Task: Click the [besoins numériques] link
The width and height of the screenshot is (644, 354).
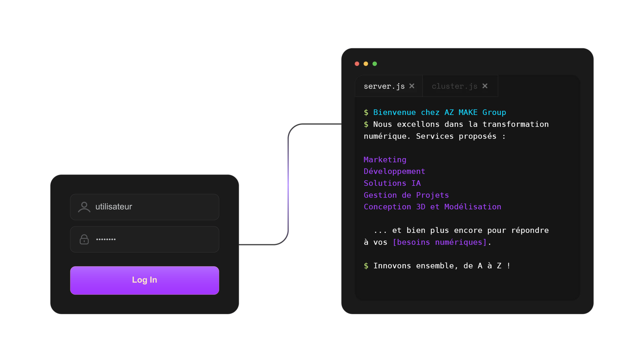Action: tap(440, 242)
